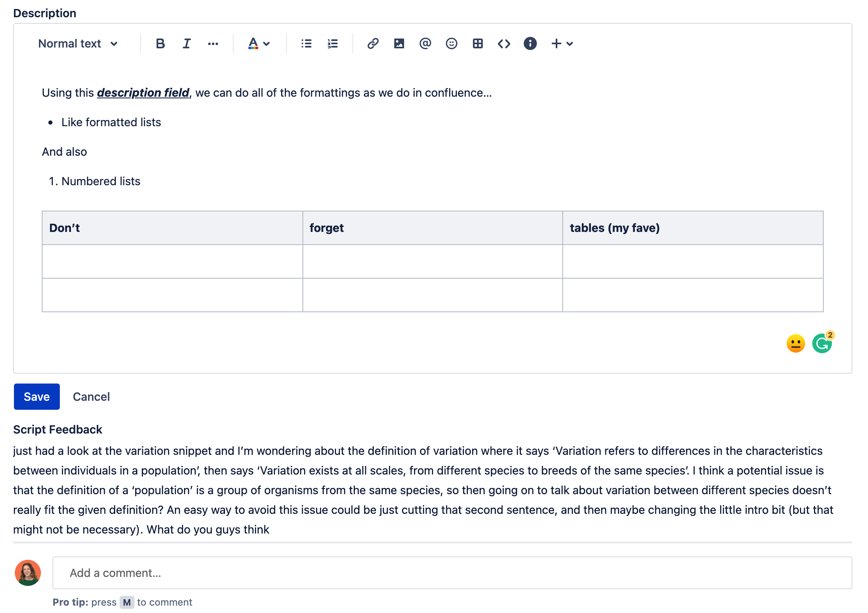The width and height of the screenshot is (868, 613).
Task: Click the insert link icon
Action: pyautogui.click(x=373, y=43)
